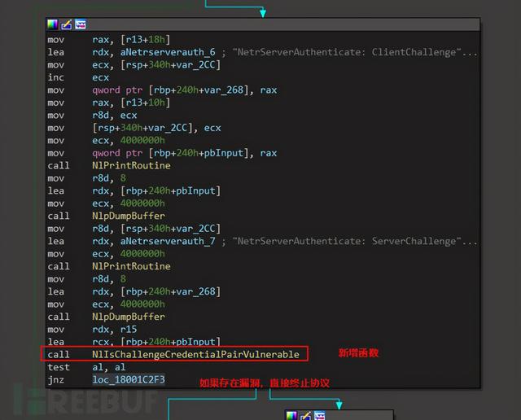Click the 'mov r8d, ecx' instruction
521x420 pixels.
[x=92, y=116]
